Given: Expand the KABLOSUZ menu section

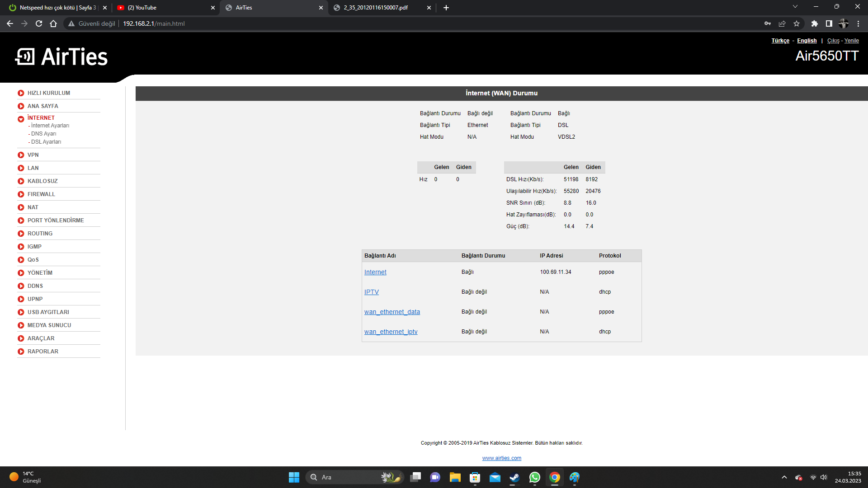Looking at the screenshot, I should pos(42,181).
